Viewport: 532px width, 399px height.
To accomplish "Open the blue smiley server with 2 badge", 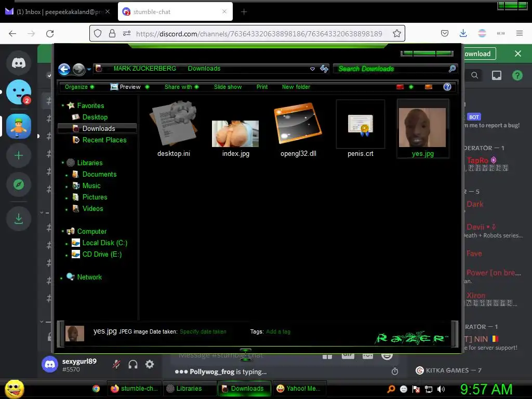I will [x=19, y=92].
